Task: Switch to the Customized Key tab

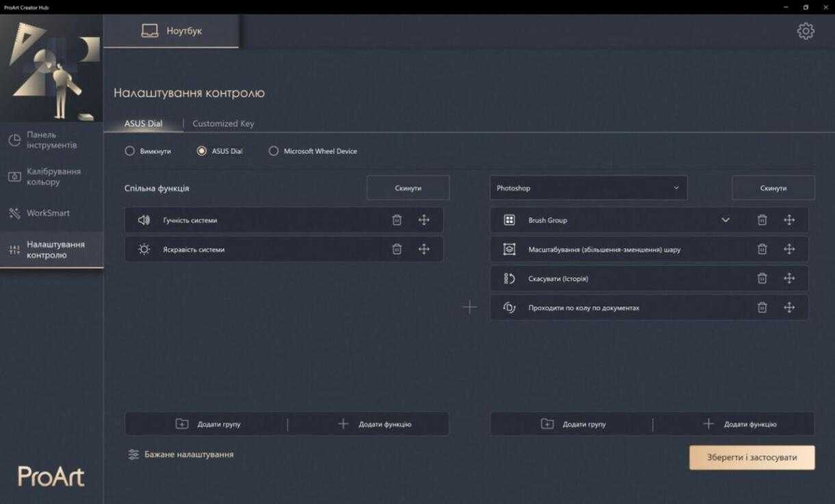Action: pyautogui.click(x=223, y=124)
